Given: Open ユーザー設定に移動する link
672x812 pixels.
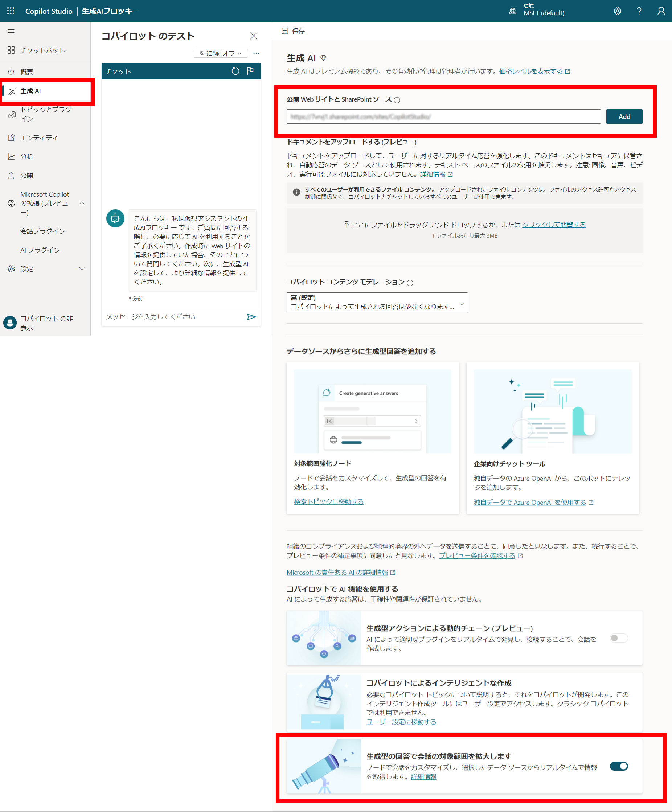Looking at the screenshot, I should pos(401,722).
